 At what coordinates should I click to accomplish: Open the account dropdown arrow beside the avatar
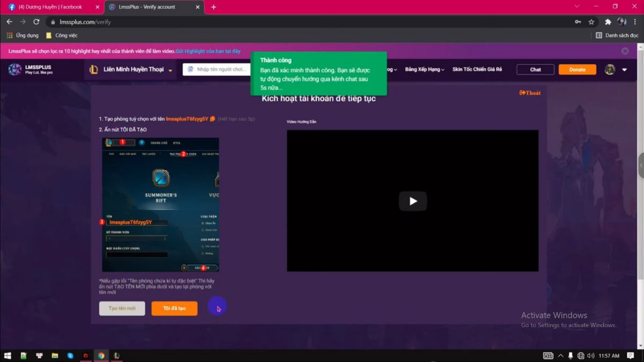click(x=625, y=70)
